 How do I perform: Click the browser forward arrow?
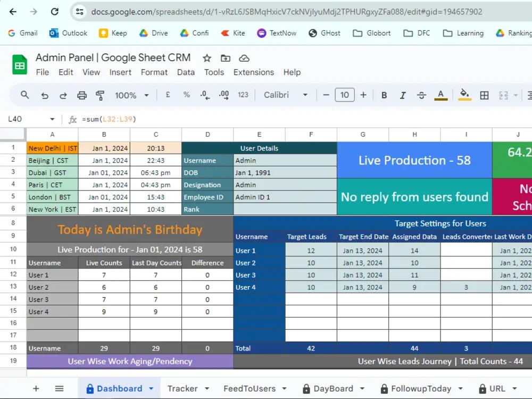pos(33,12)
